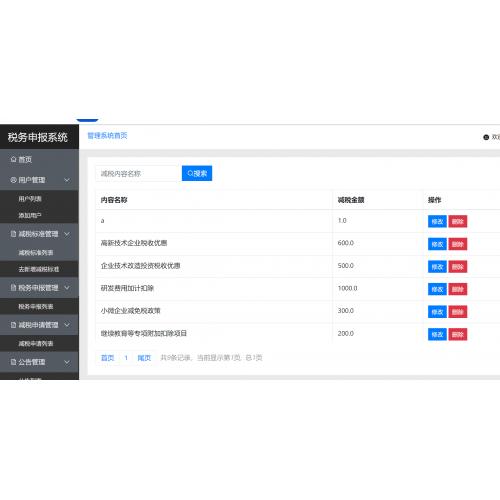Open 税务申报列表 in the sidebar
This screenshot has height=500, width=500.
coord(36,306)
